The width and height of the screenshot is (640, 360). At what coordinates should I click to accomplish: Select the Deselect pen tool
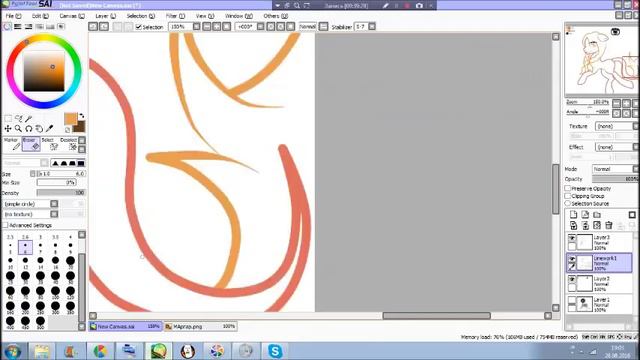[x=69, y=144]
